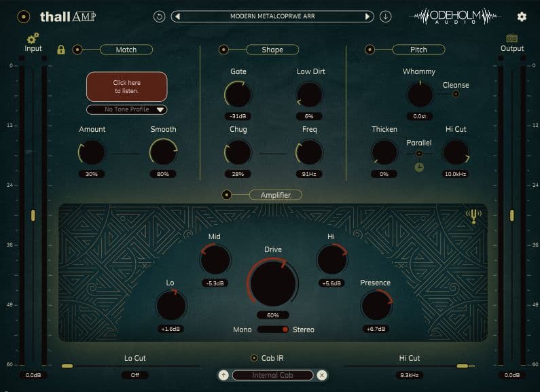Click the Output radio icon
The height and width of the screenshot is (392, 540).
511,38
